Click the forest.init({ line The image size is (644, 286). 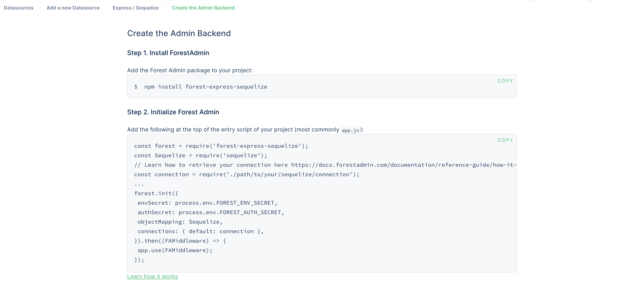coord(156,194)
